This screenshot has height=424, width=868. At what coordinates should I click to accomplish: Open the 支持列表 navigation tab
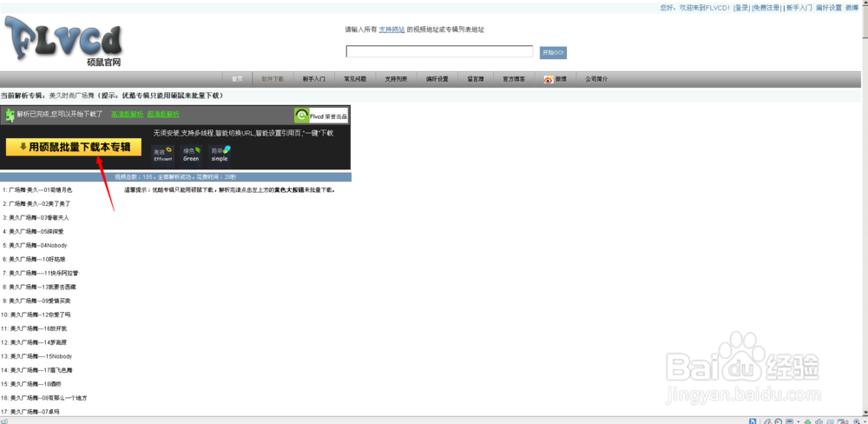[396, 79]
